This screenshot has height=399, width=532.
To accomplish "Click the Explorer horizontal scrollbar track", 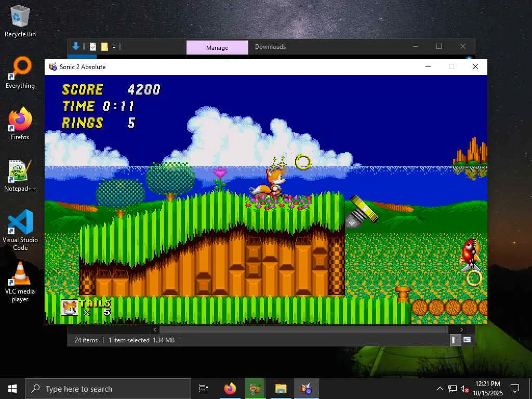I will 303,329.
